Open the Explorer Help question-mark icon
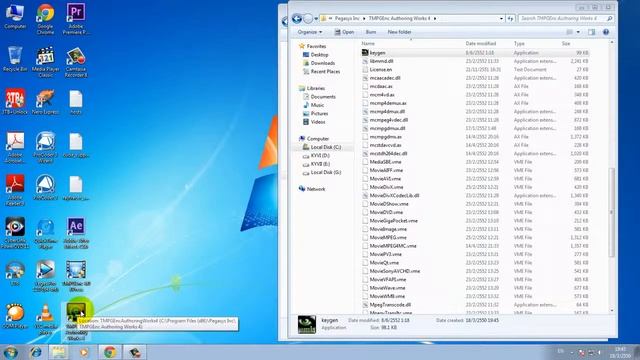Image resolution: width=640 pixels, height=360 pixels. 606,32
